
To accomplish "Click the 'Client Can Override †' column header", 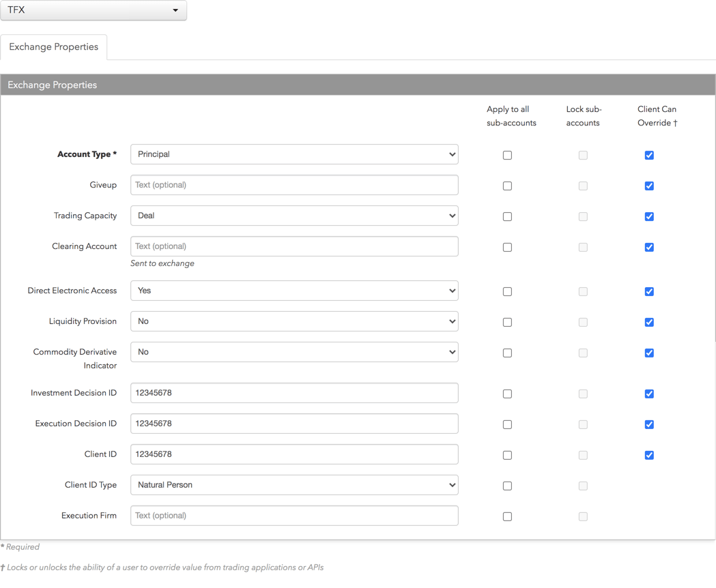I will click(x=657, y=116).
